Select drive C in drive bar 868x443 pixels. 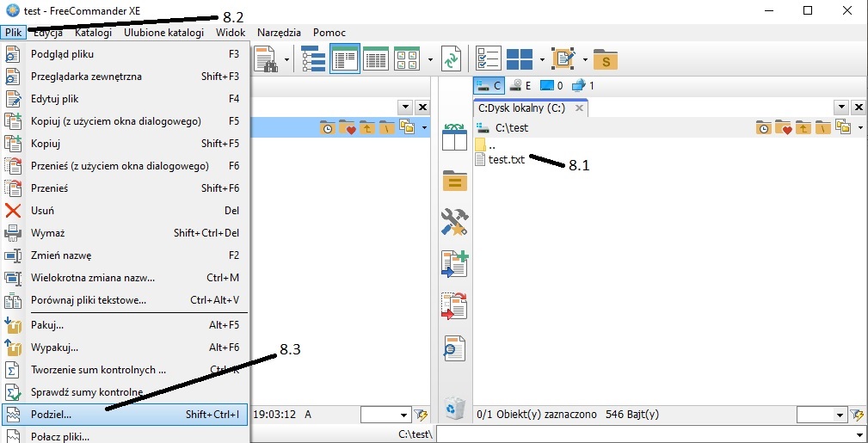(x=489, y=85)
